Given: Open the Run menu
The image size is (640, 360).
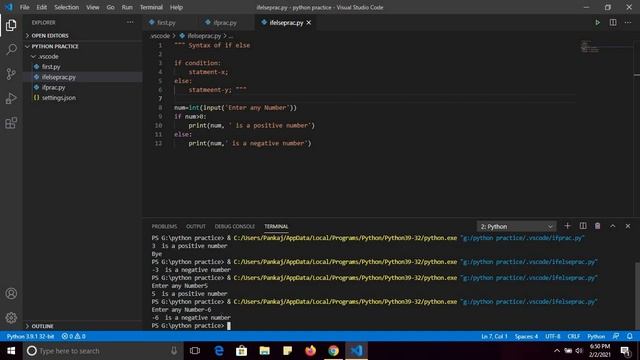Looking at the screenshot, I should [127, 7].
